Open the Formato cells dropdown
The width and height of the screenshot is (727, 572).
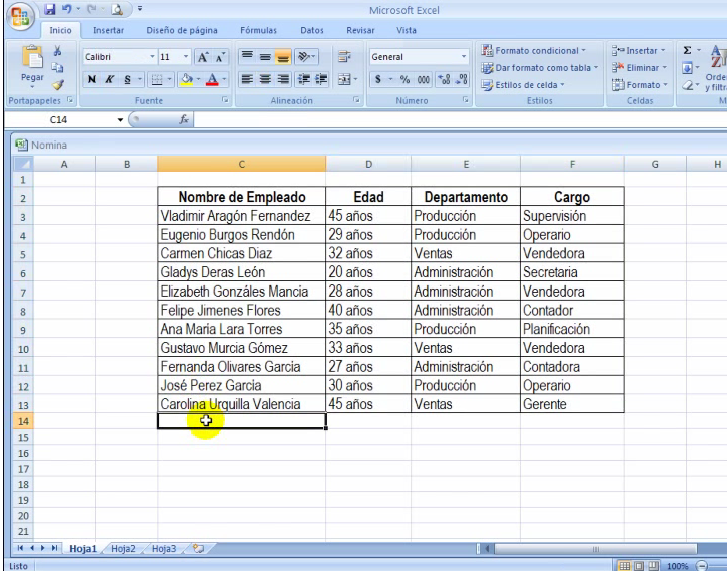point(640,85)
